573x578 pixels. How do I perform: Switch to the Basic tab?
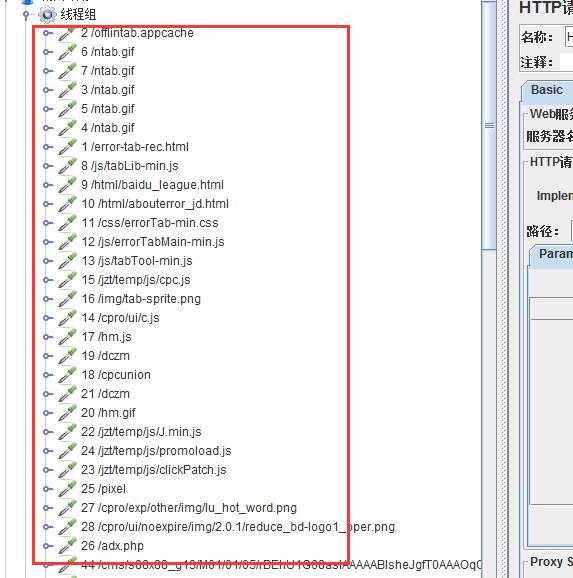547,90
